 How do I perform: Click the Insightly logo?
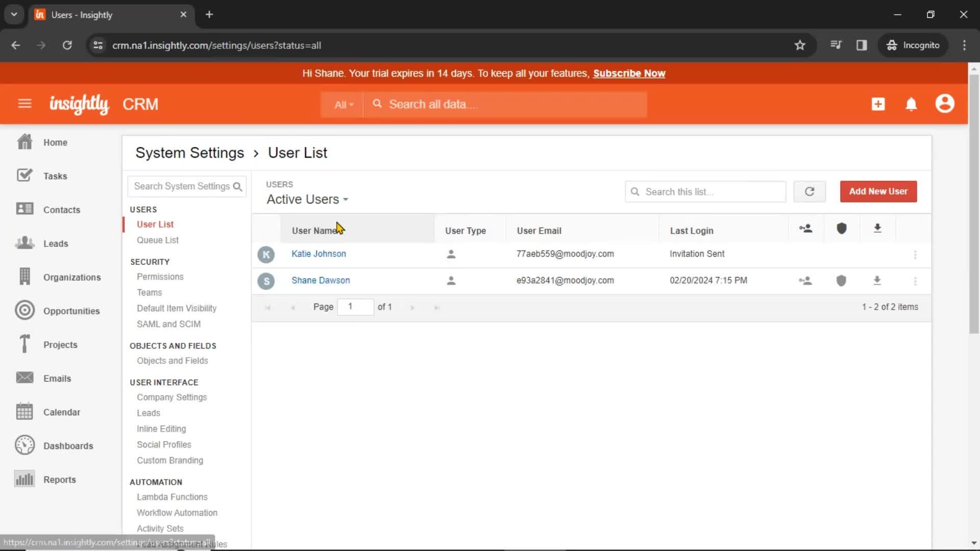(79, 104)
